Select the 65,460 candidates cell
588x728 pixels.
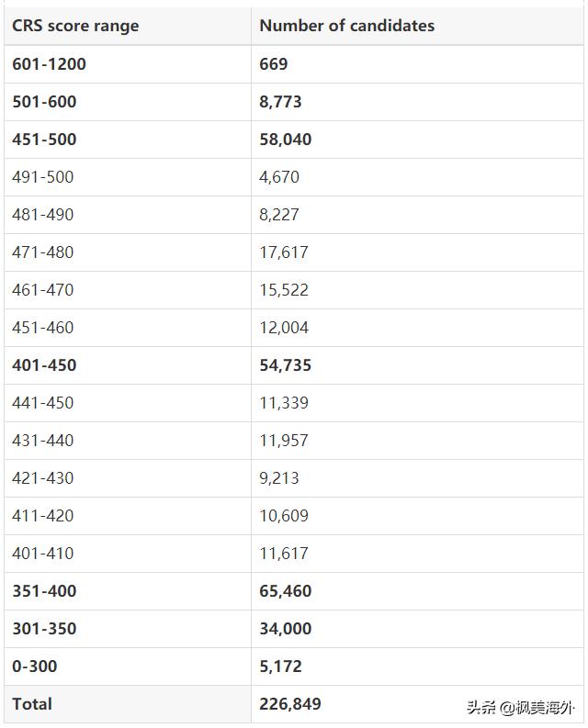tap(285, 591)
